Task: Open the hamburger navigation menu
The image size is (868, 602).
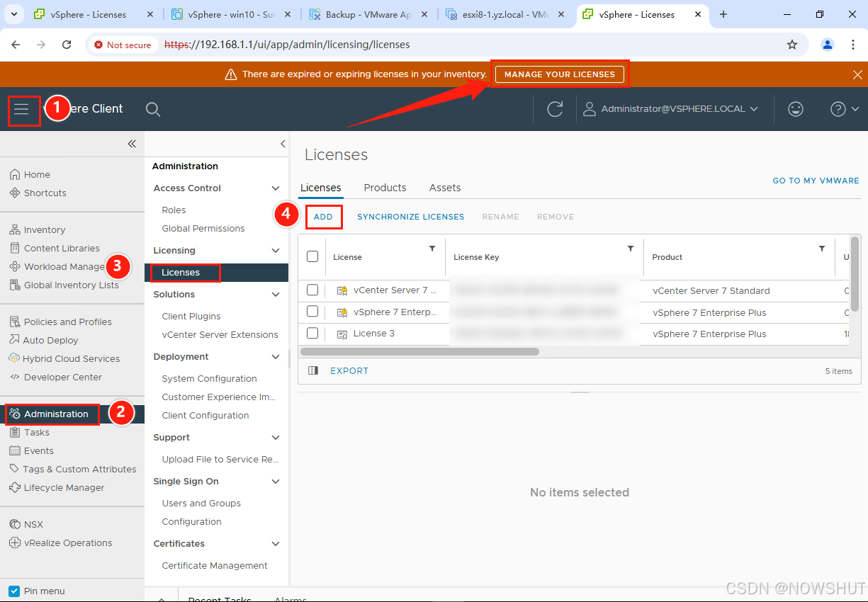Action: point(21,109)
